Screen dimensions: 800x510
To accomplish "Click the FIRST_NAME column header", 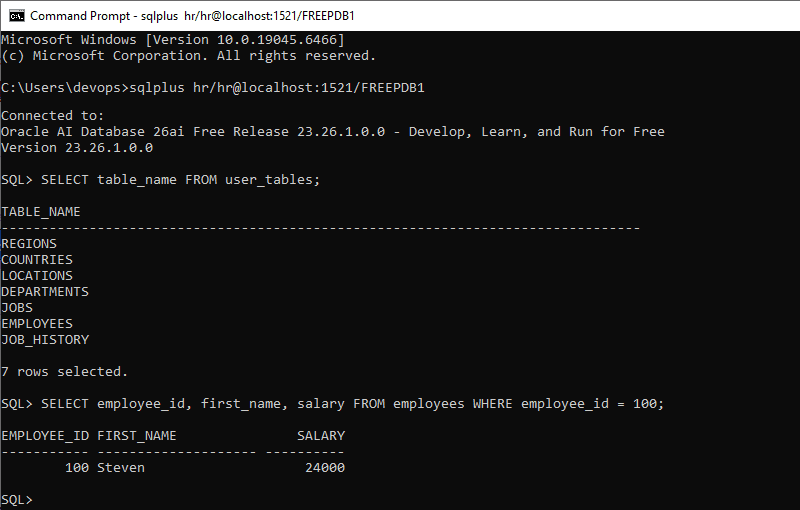I will pyautogui.click(x=137, y=435).
